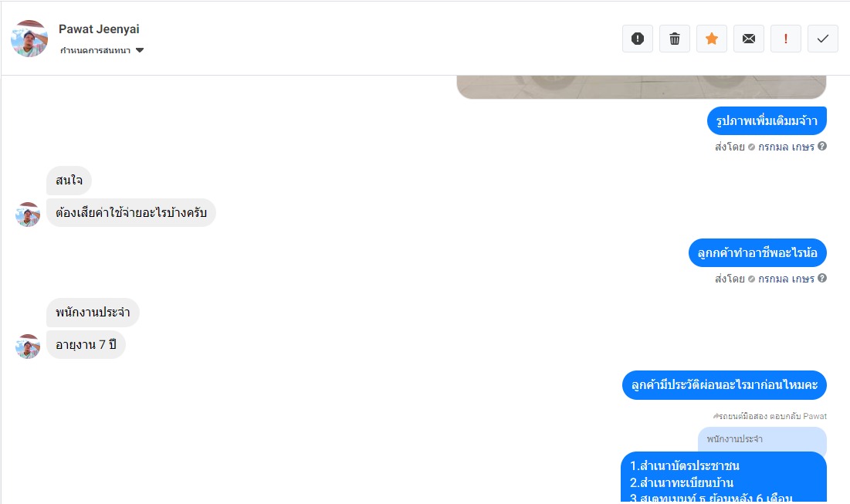
Task: Mark conversation as spam with exclamation circle icon
Action: click(x=638, y=39)
